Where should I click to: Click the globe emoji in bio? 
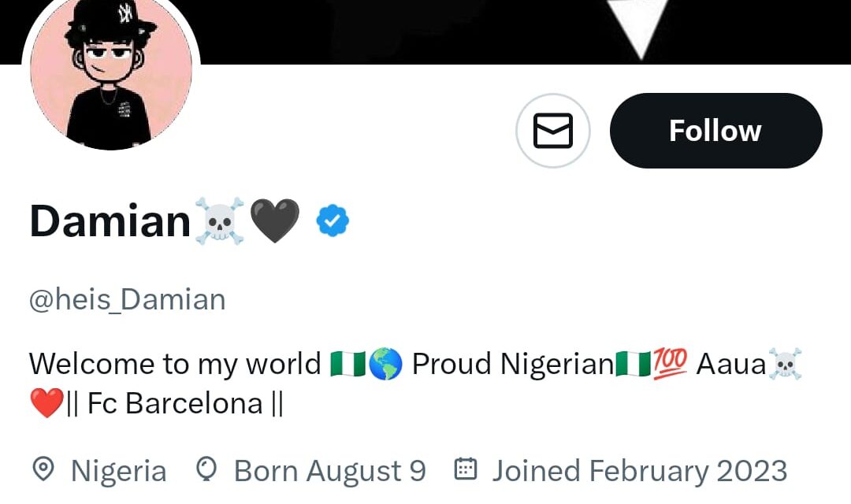(385, 364)
